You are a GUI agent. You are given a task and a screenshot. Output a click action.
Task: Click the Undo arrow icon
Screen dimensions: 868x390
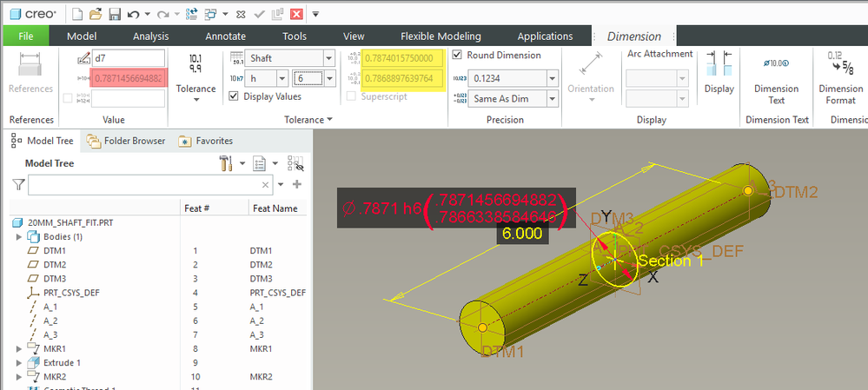click(133, 14)
